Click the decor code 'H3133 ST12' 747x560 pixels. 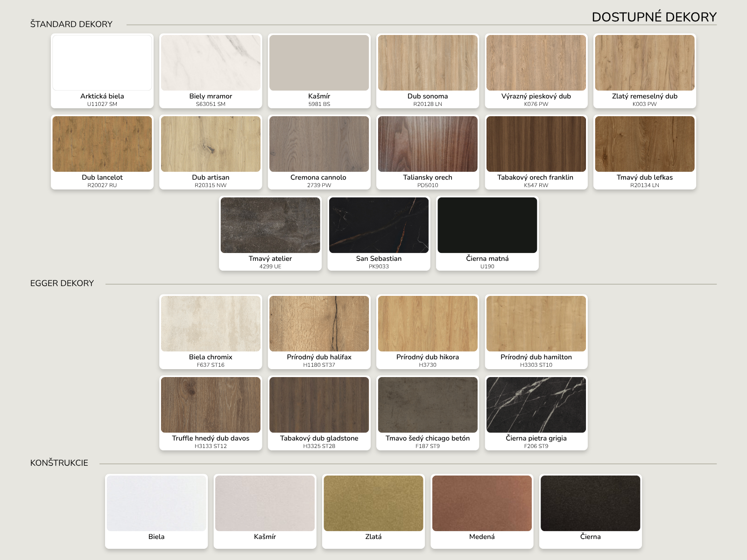211,446
